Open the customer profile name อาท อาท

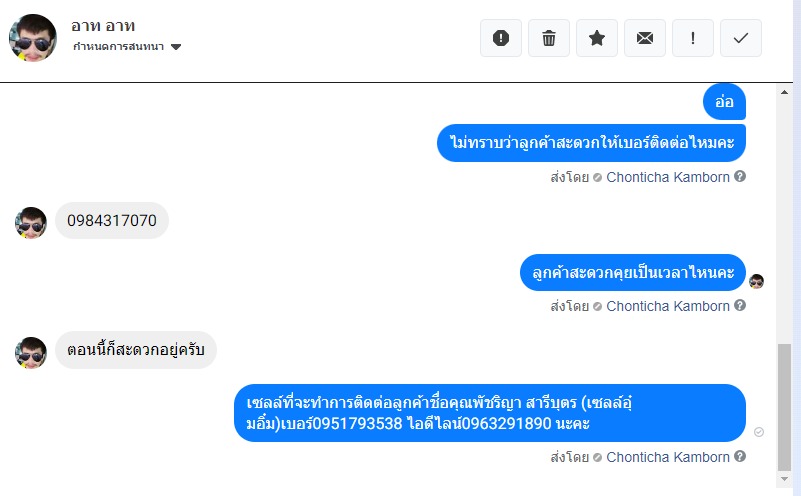tap(104, 25)
